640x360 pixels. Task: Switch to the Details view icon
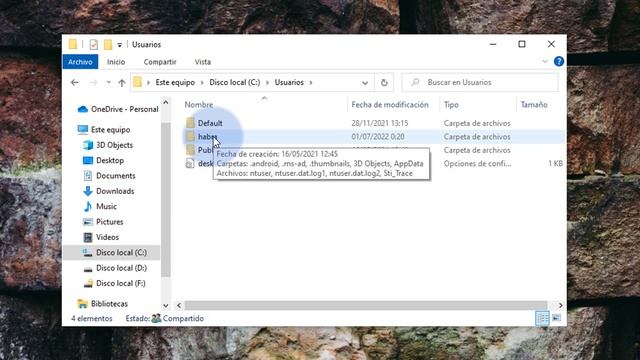tap(542, 318)
